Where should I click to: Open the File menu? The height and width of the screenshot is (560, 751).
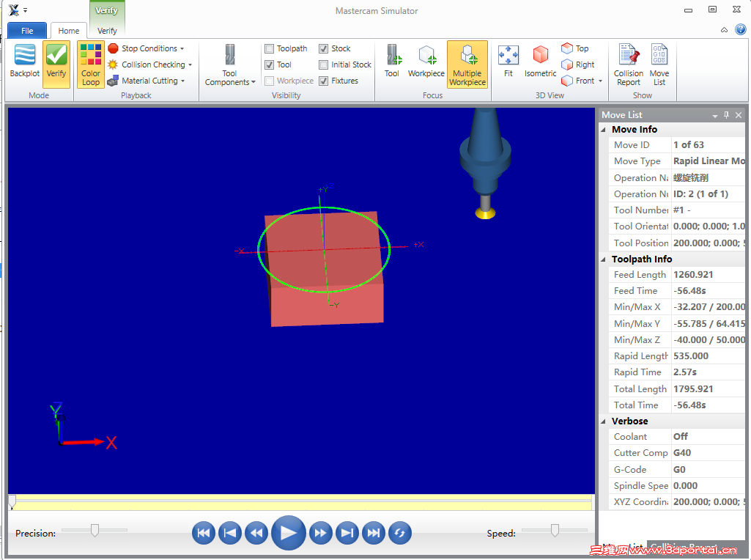pos(27,31)
